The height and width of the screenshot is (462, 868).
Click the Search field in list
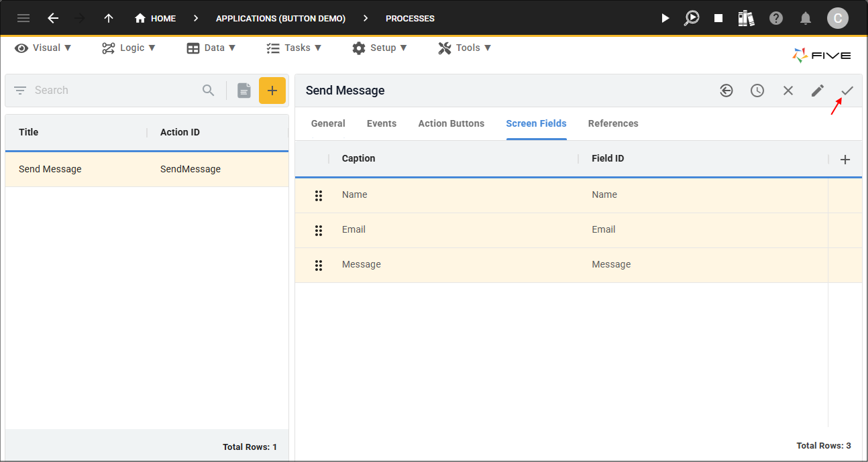[x=114, y=90]
